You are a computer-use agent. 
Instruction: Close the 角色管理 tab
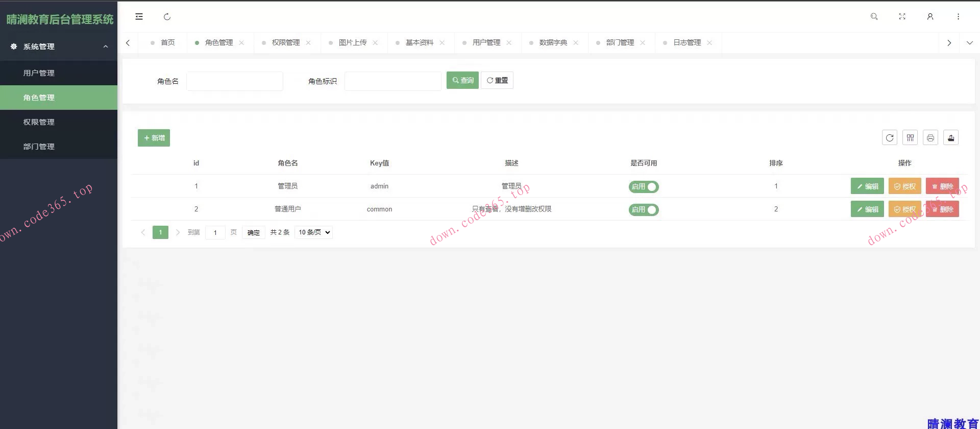pyautogui.click(x=241, y=43)
